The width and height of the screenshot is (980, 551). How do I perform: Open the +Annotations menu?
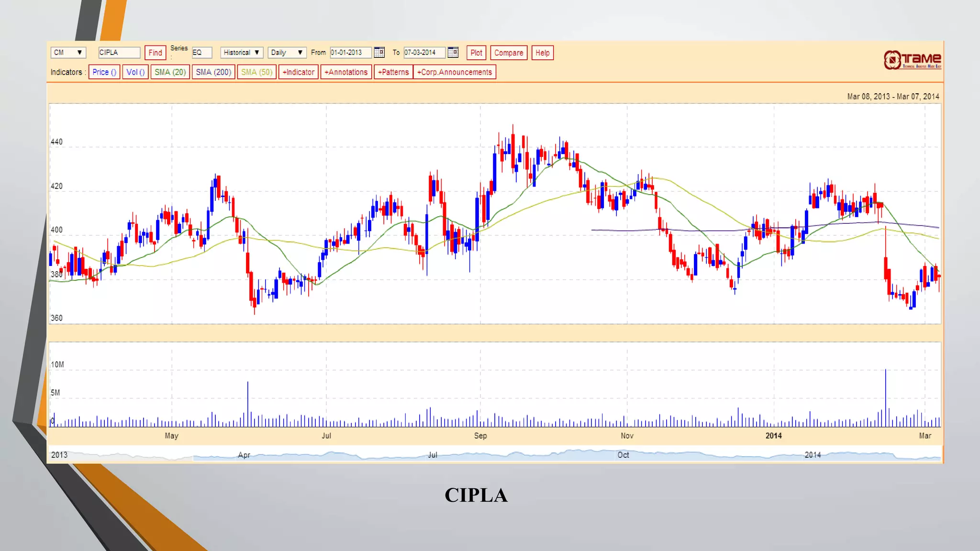click(346, 72)
